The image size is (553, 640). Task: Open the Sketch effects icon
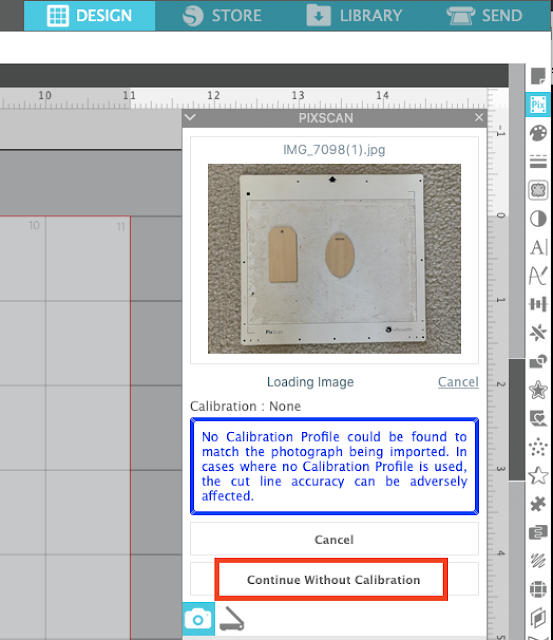pyautogui.click(x=538, y=561)
